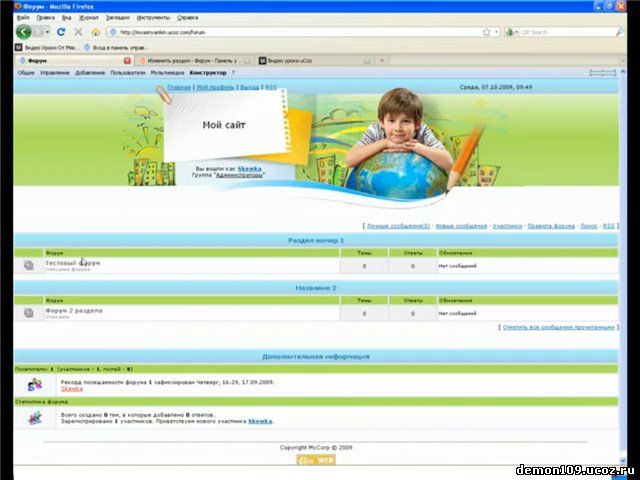Screen dimensions: 640x480
Task: Switch to the 'Изменить раздел - Форум' tab
Action: [x=195, y=61]
